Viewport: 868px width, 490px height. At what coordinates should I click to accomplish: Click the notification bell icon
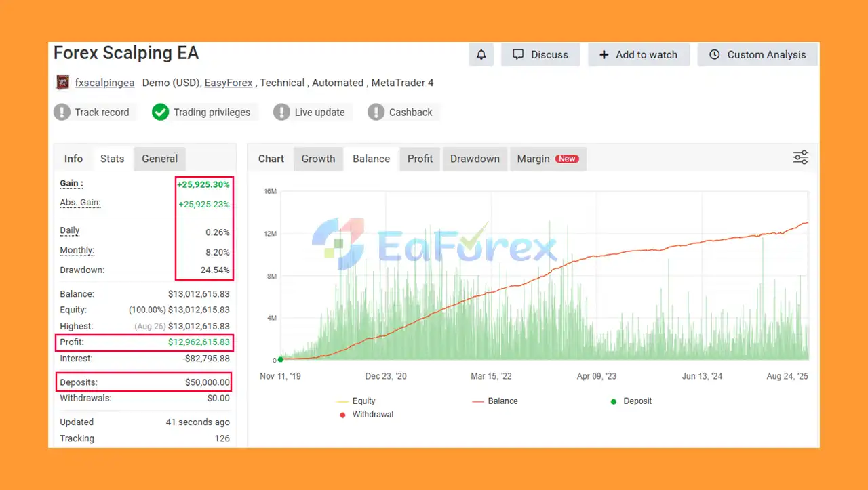click(x=481, y=55)
